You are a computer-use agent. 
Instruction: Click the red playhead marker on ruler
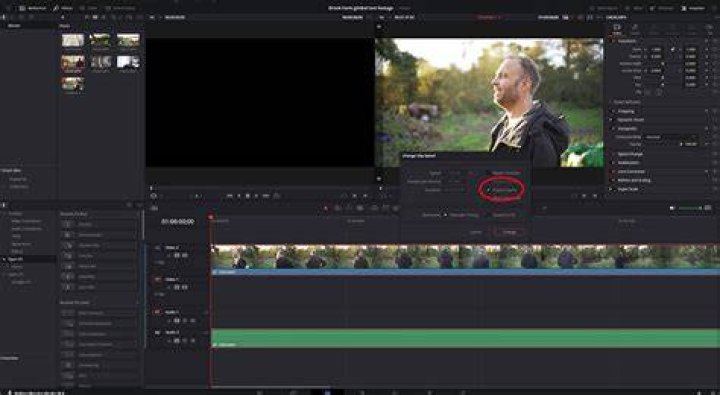211,217
